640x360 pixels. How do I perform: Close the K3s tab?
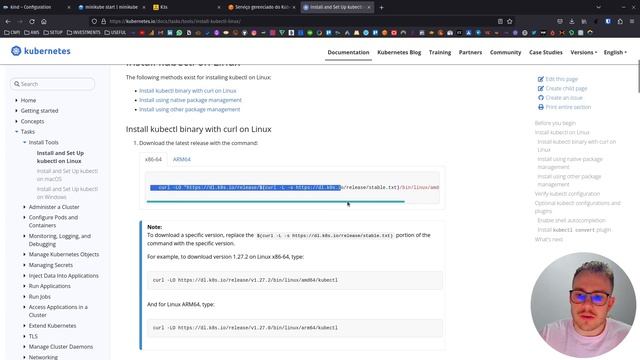click(x=219, y=7)
